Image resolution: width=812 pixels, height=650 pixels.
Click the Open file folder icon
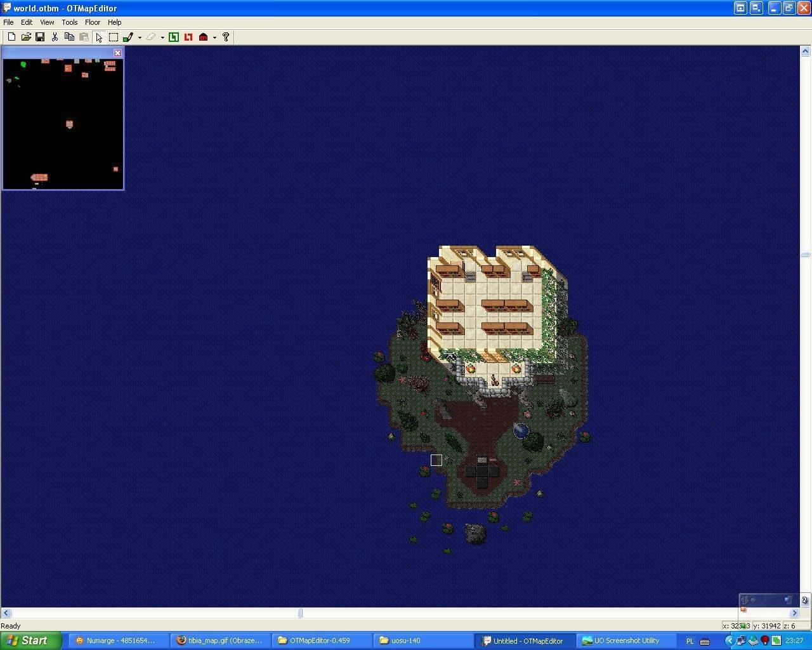26,37
